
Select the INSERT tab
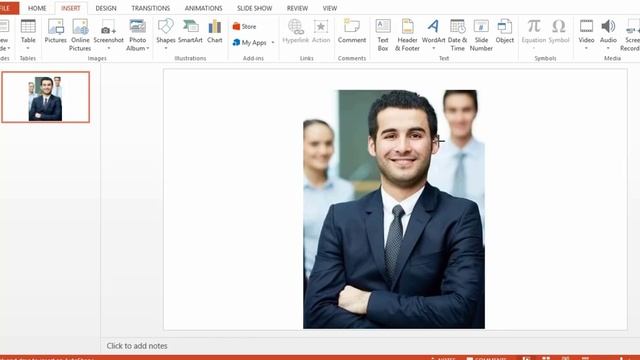tap(71, 8)
